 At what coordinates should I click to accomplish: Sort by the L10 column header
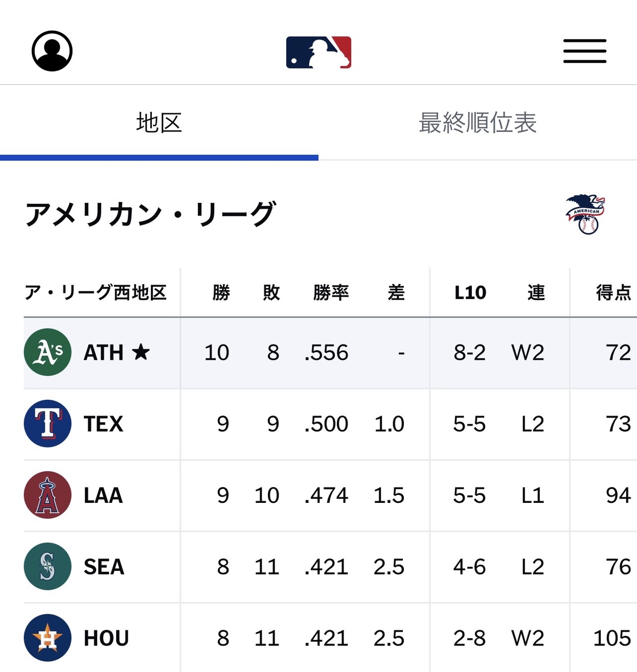[x=470, y=293]
